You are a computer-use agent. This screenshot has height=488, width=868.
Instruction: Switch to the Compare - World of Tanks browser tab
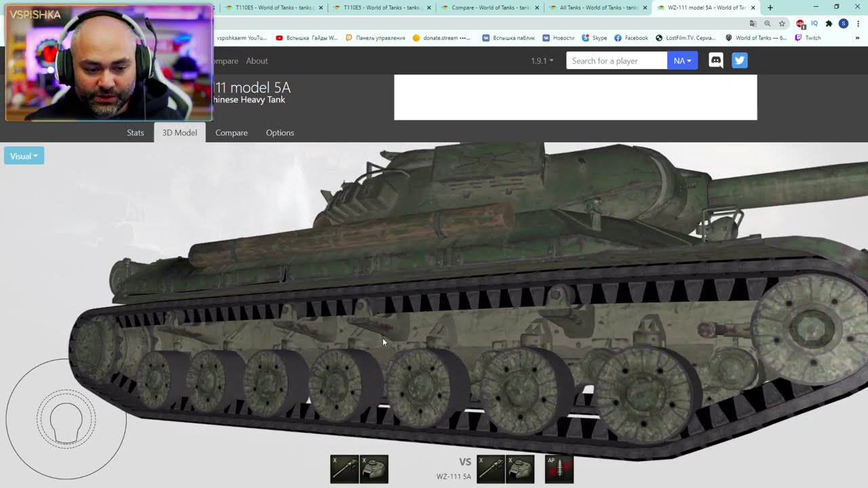[x=490, y=7]
